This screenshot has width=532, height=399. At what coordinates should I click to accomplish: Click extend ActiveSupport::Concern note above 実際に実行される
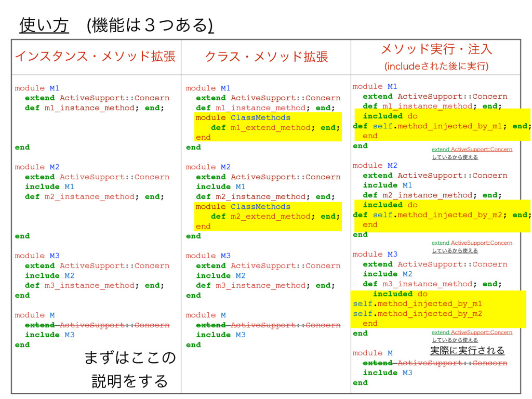(472, 332)
